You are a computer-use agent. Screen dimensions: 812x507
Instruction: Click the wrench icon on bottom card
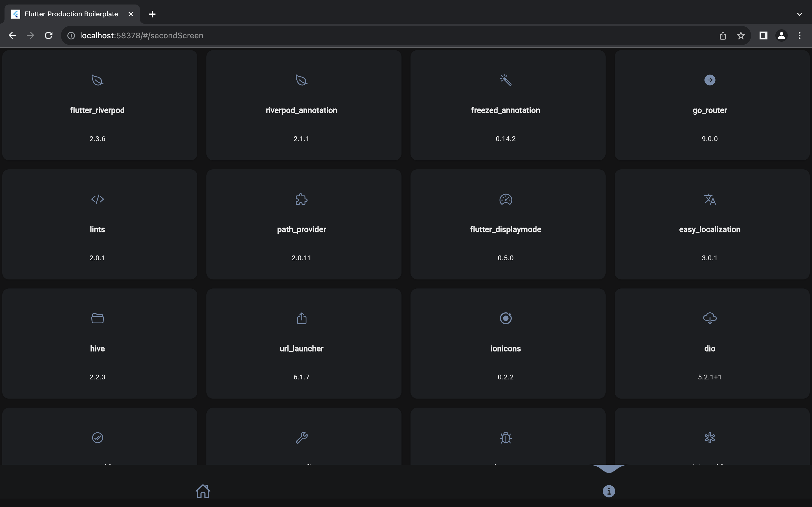[301, 438]
